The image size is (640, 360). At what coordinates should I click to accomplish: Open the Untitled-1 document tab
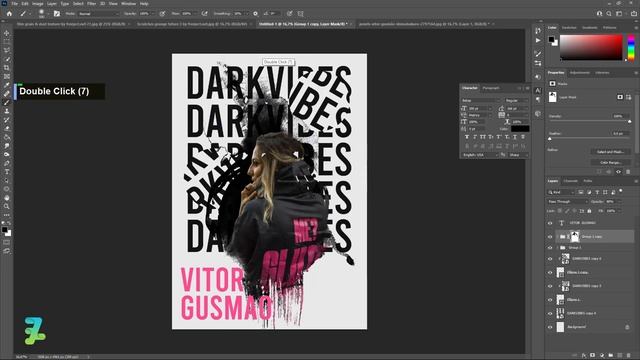coord(303,24)
